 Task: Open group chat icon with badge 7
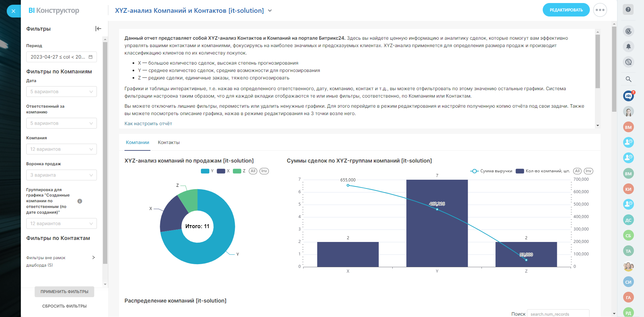[x=628, y=96]
